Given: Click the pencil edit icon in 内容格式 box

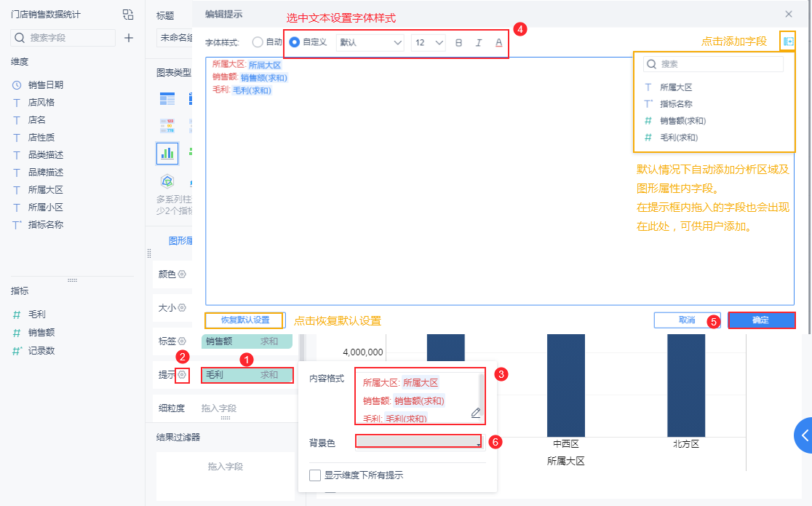Looking at the screenshot, I should click(475, 413).
